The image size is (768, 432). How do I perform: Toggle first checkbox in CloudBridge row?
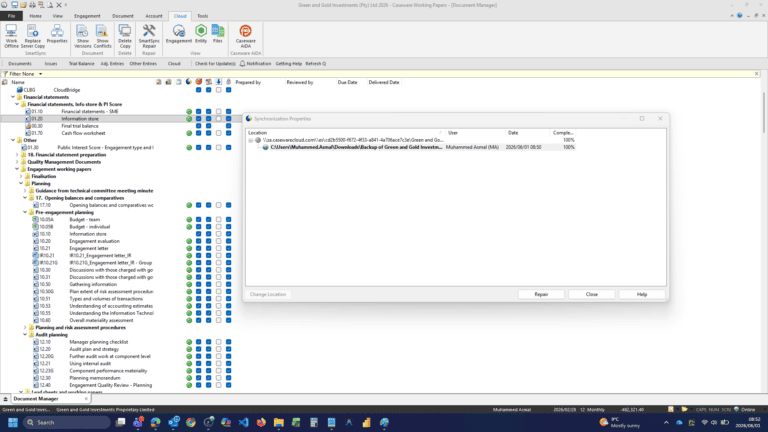click(198, 90)
